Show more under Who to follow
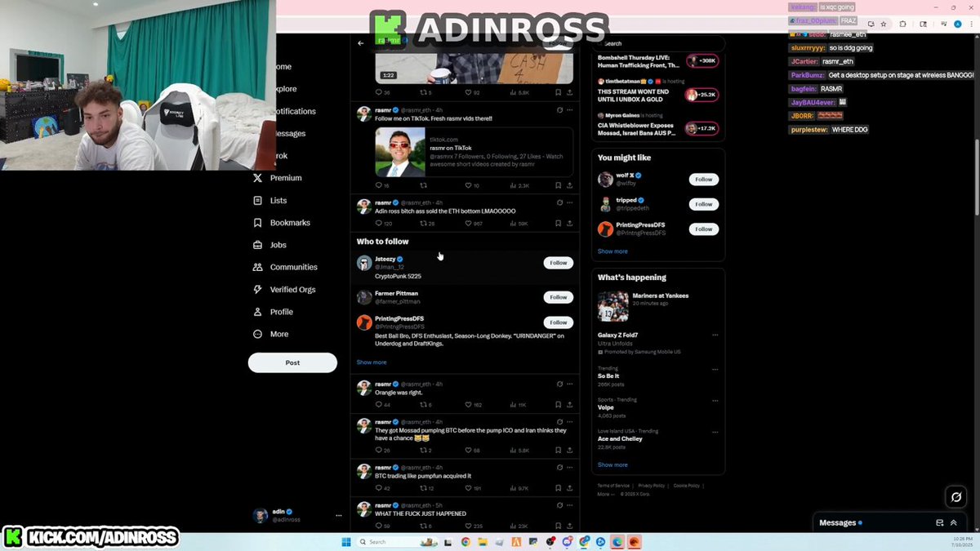Image resolution: width=980 pixels, height=551 pixels. 372,362
